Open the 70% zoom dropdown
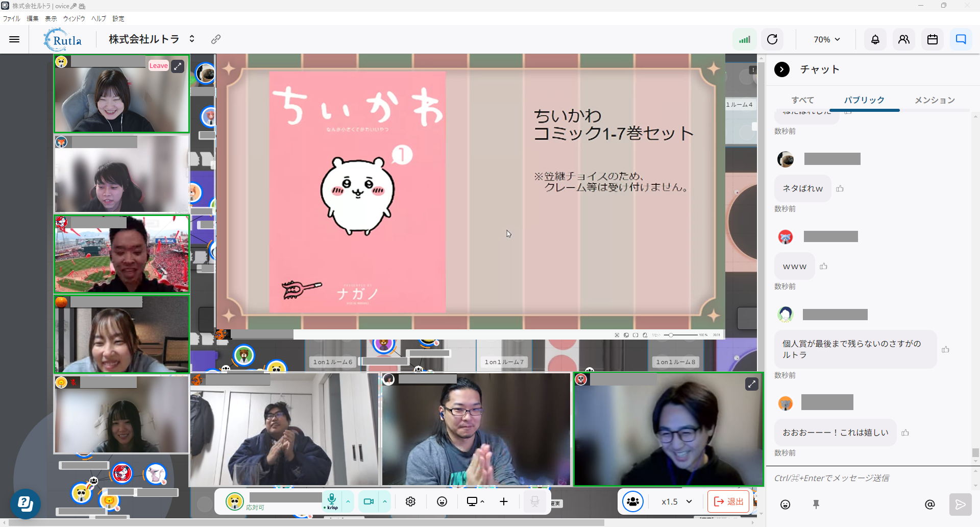980x527 pixels. click(x=826, y=39)
